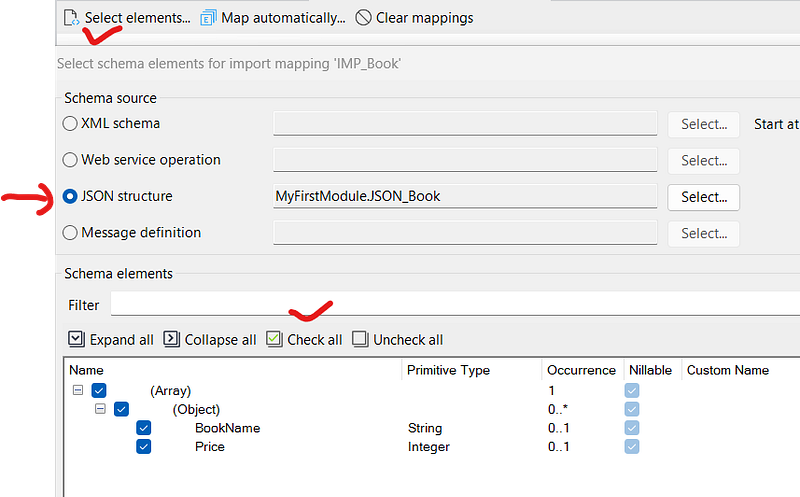Uncheck the BookName element checkbox
The width and height of the screenshot is (800, 497).
pyautogui.click(x=144, y=428)
